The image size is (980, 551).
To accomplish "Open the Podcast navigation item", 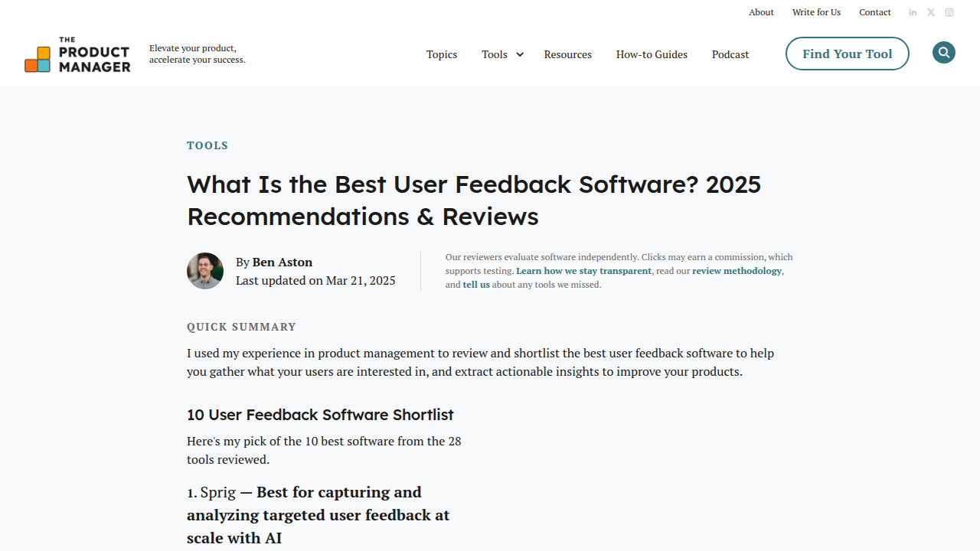I will [730, 54].
